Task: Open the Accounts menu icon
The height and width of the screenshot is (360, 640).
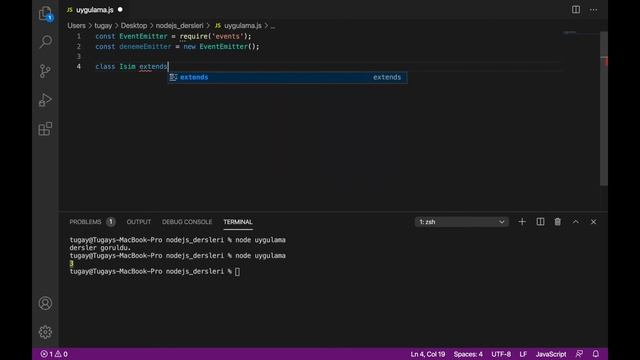Action: click(x=45, y=303)
